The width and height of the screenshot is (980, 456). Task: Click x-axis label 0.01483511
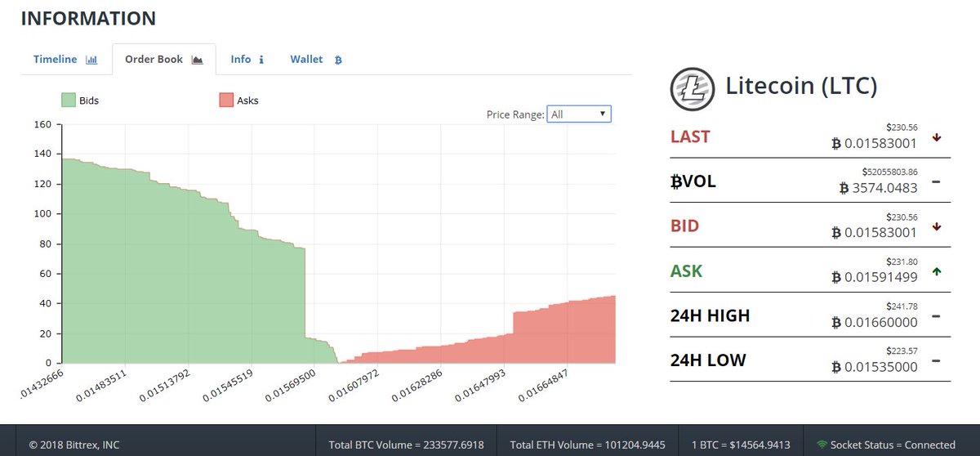click(x=100, y=387)
